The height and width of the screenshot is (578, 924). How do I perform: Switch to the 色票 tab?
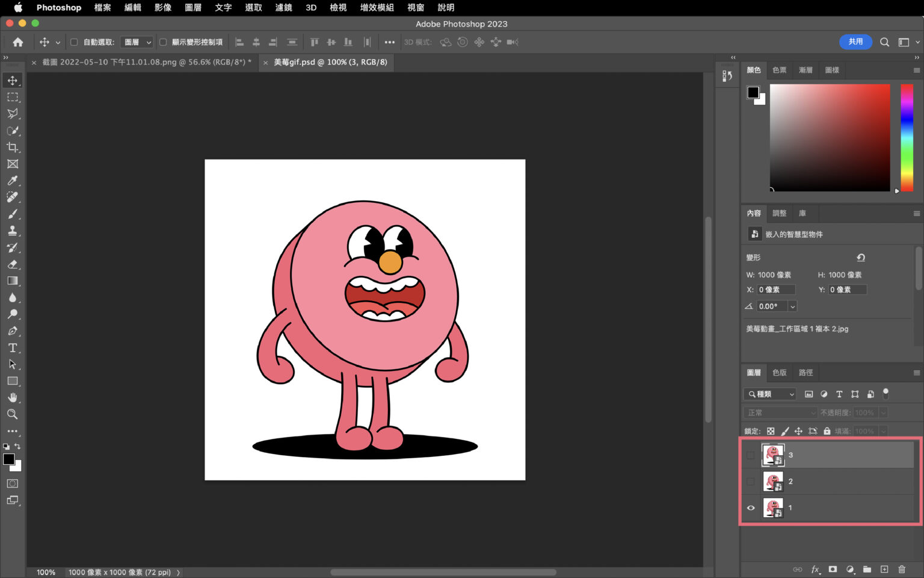pyautogui.click(x=780, y=70)
